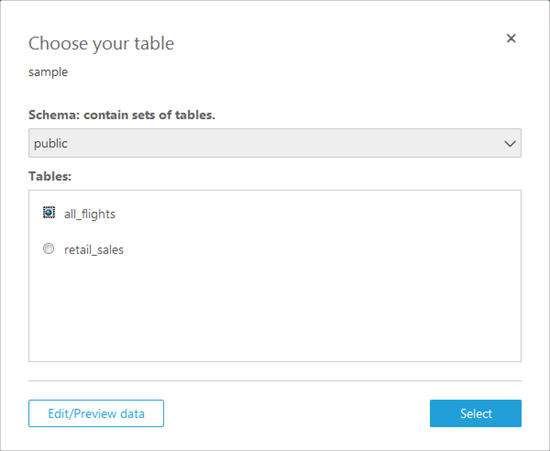Viewport: 550px width, 451px height.
Task: Click the retail_sales table name label
Action: 94,250
